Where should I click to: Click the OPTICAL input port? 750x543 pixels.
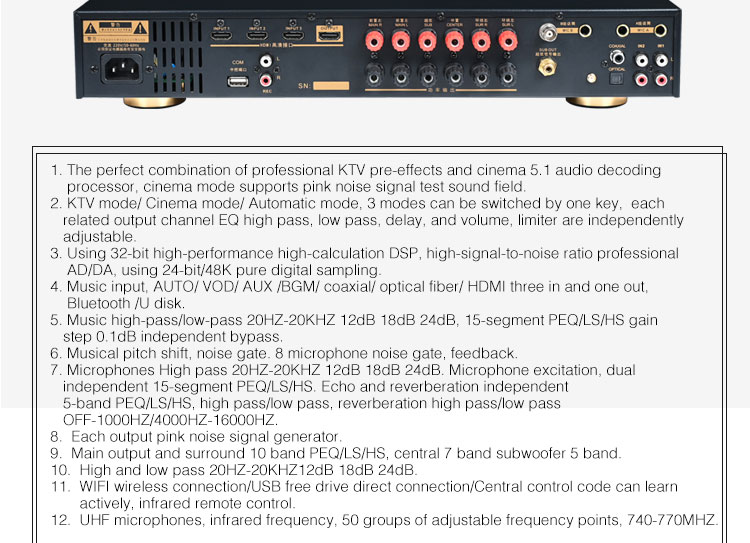pos(617,78)
